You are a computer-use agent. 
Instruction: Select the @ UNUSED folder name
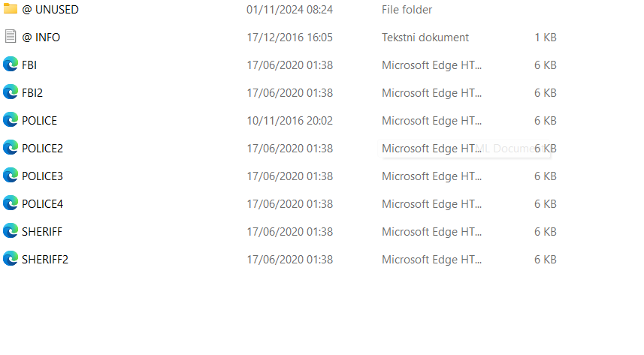50,10
